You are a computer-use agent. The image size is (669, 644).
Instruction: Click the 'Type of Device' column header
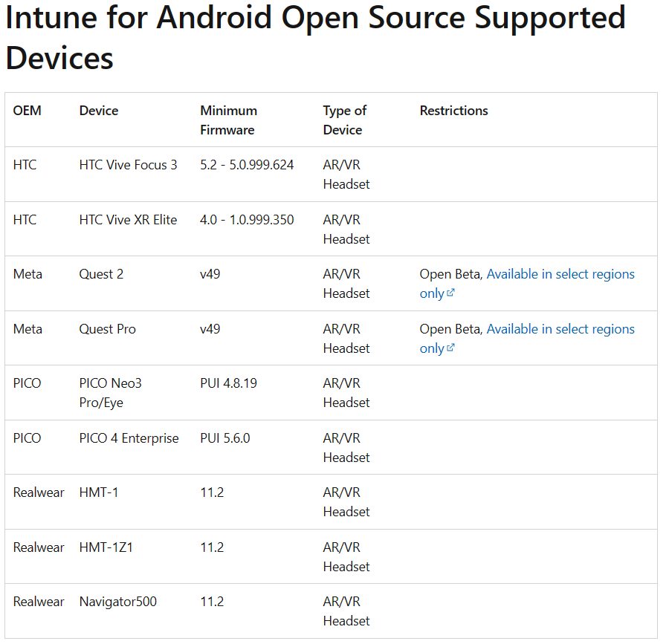[x=345, y=120]
